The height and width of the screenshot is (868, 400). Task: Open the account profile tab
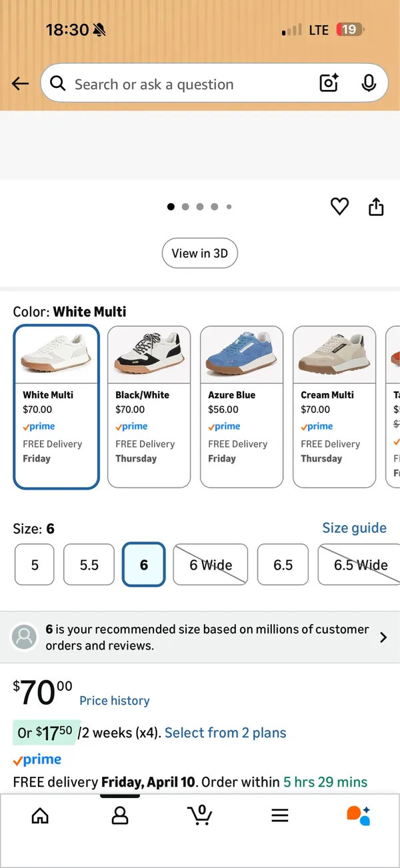[x=120, y=815]
